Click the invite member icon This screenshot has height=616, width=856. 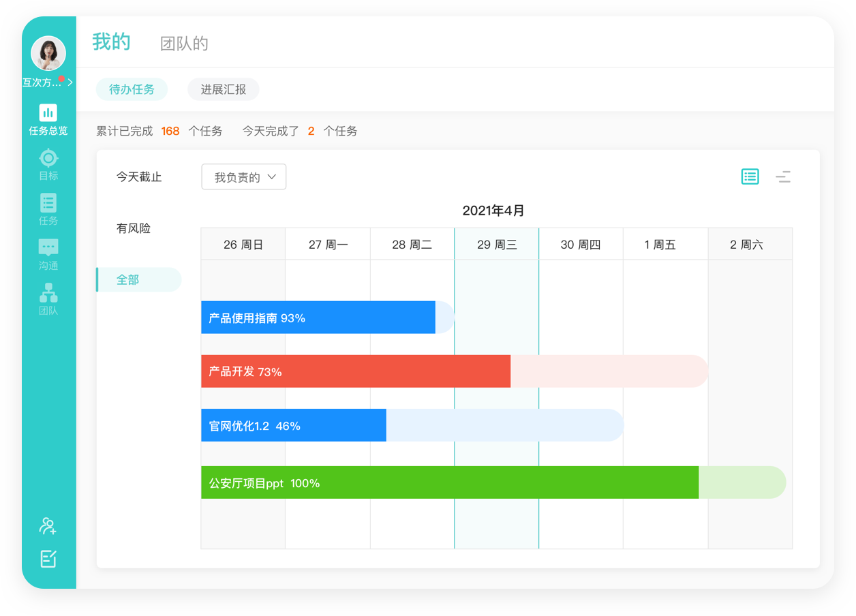[x=48, y=525]
